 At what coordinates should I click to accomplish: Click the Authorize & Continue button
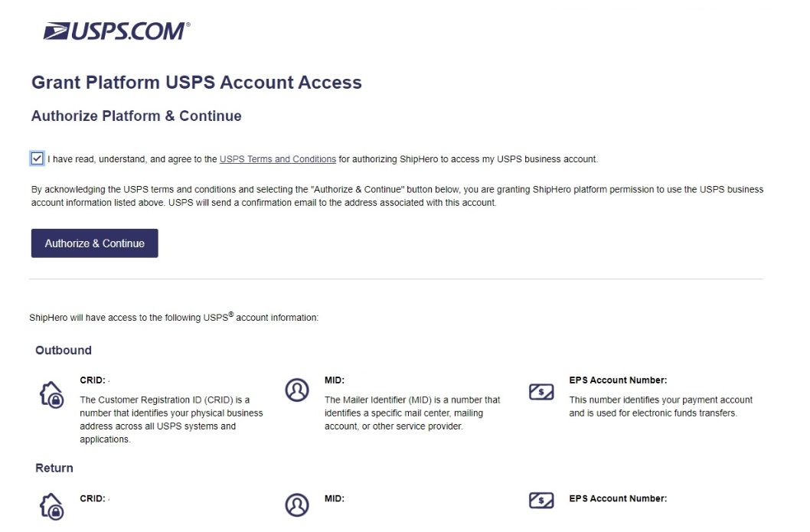coord(94,243)
